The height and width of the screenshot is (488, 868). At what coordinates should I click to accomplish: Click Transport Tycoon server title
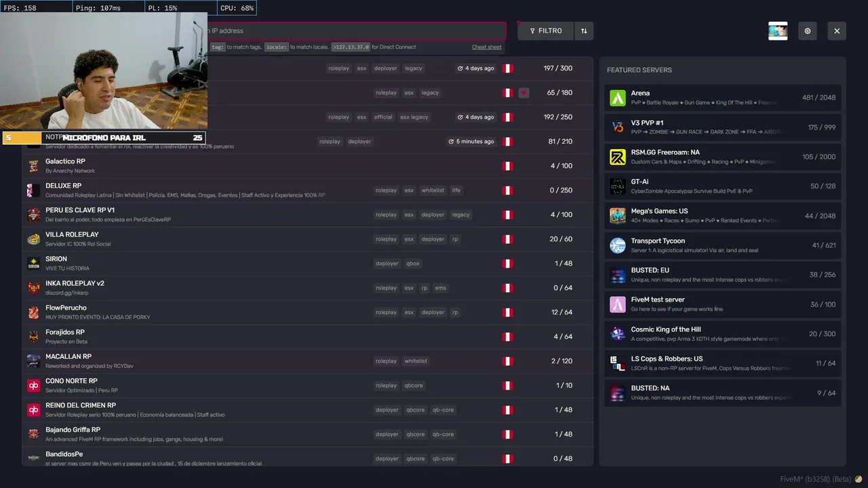coord(658,241)
